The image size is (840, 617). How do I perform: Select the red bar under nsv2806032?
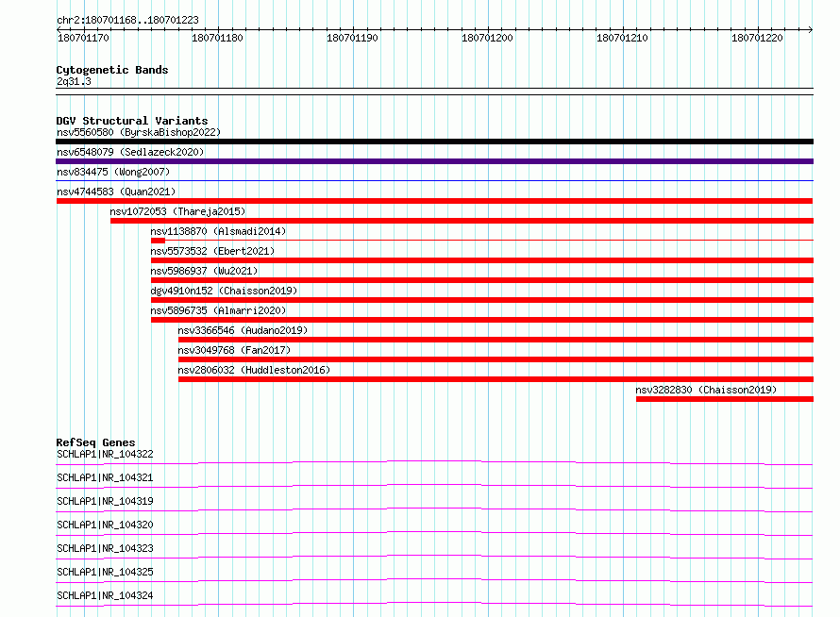(496, 379)
